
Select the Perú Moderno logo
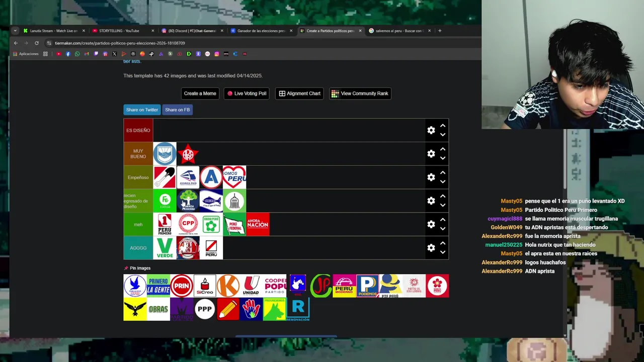345,286
